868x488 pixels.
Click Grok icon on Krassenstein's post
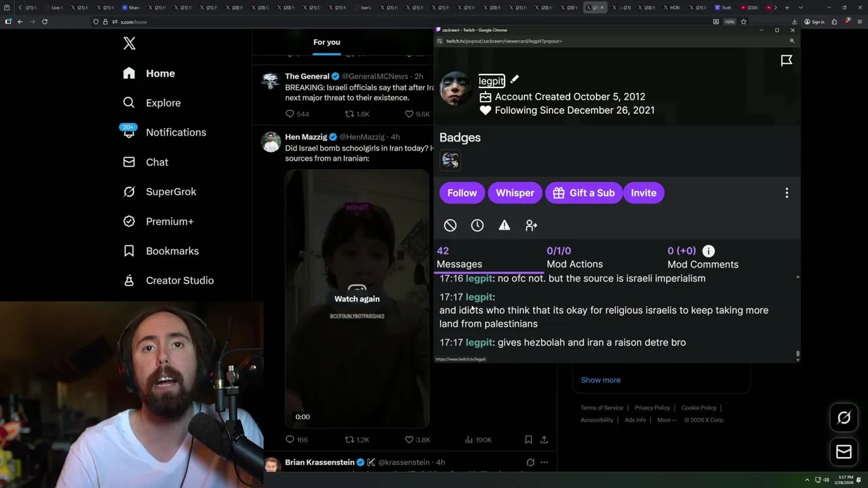click(530, 462)
